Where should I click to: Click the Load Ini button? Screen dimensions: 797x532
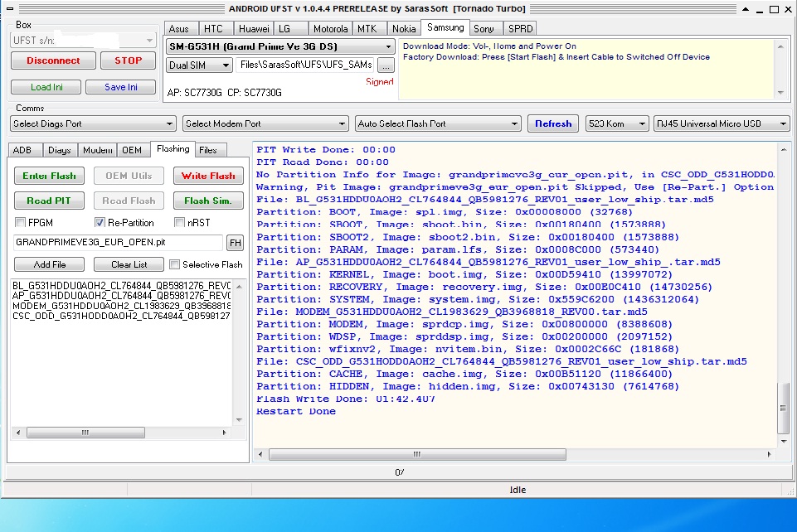pos(46,87)
